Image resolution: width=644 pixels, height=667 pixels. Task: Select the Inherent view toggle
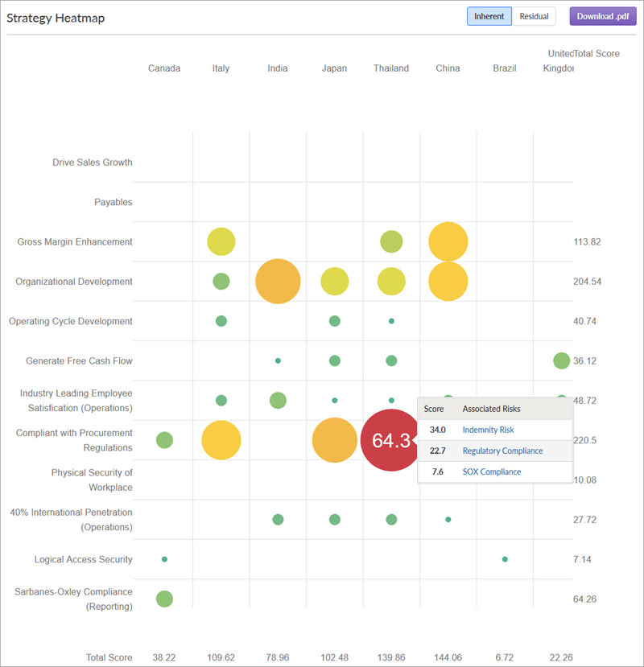click(x=489, y=16)
